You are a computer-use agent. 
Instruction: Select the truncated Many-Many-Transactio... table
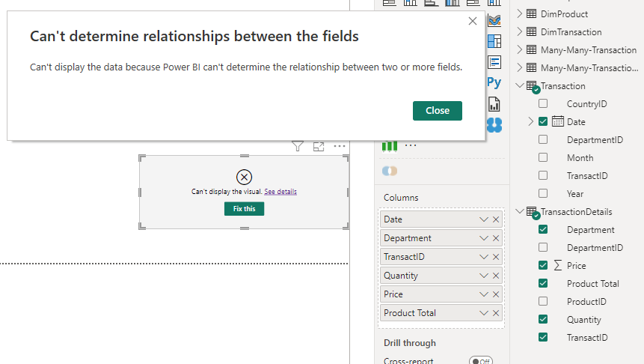coord(589,68)
